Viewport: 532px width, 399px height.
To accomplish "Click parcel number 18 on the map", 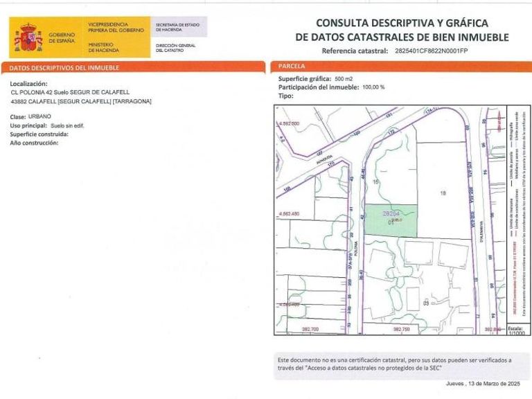I will [443, 193].
